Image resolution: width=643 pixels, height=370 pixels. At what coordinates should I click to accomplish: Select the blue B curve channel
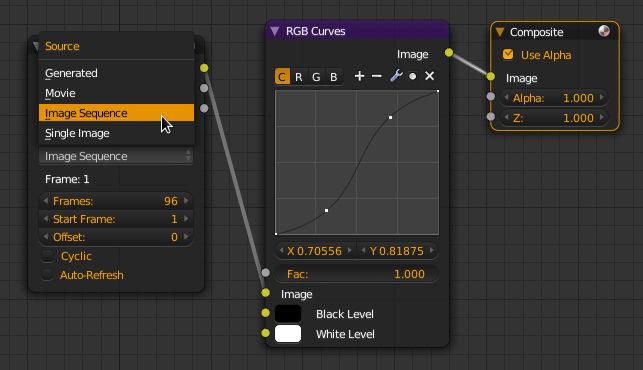click(x=333, y=77)
